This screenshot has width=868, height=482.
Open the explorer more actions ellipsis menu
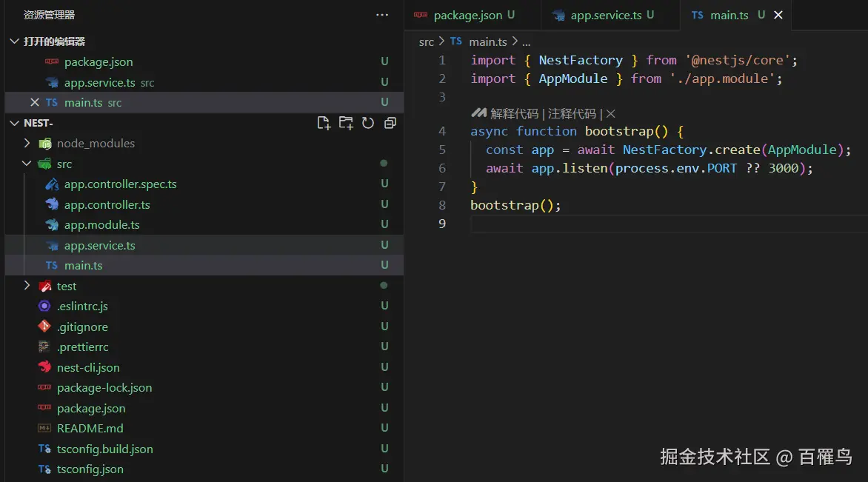point(382,15)
